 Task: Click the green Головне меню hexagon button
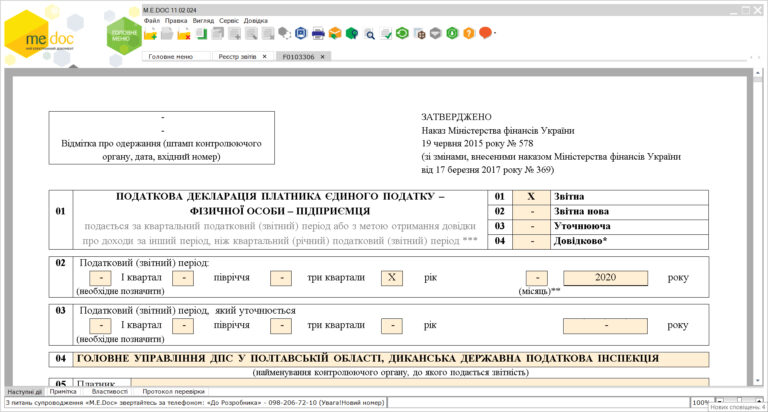(x=123, y=34)
